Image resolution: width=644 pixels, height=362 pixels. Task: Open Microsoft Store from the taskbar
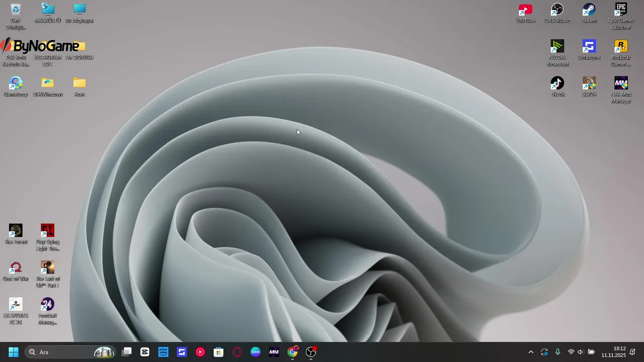[218, 352]
